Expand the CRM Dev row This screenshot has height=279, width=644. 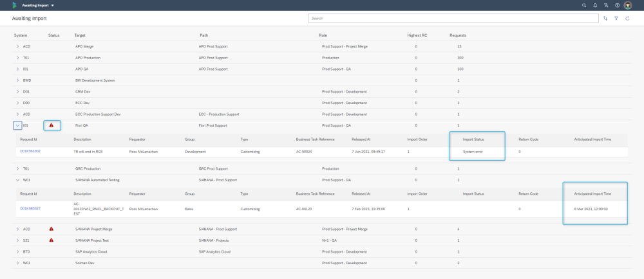pyautogui.click(x=17, y=91)
